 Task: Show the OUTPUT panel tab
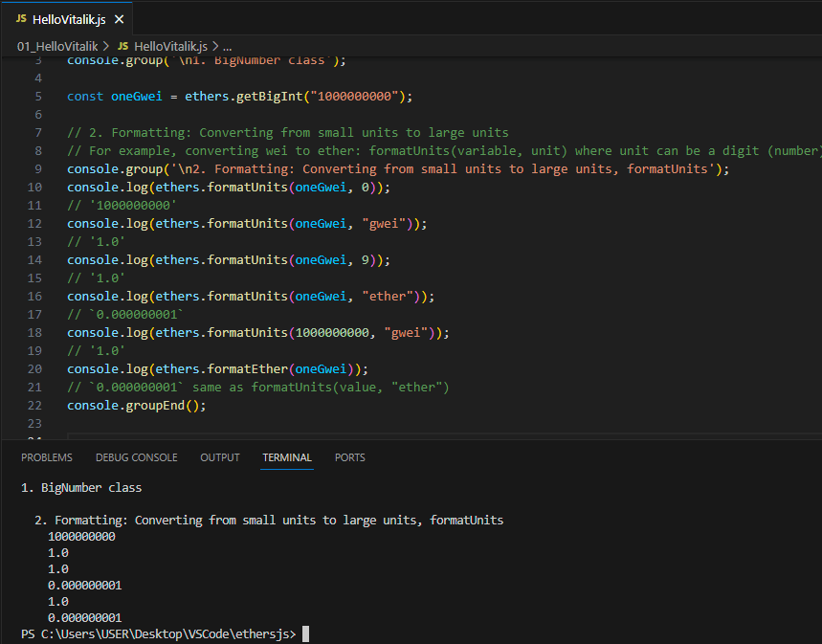pos(219,457)
